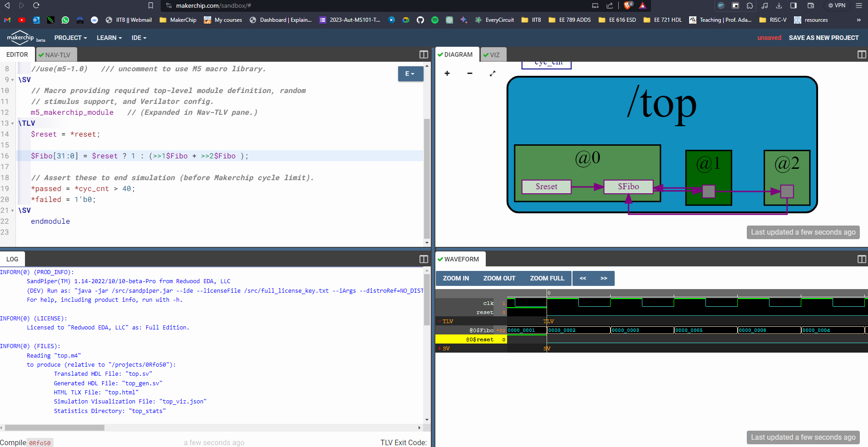Switch to the EDITOR tab
This screenshot has width=868, height=447.
click(17, 54)
